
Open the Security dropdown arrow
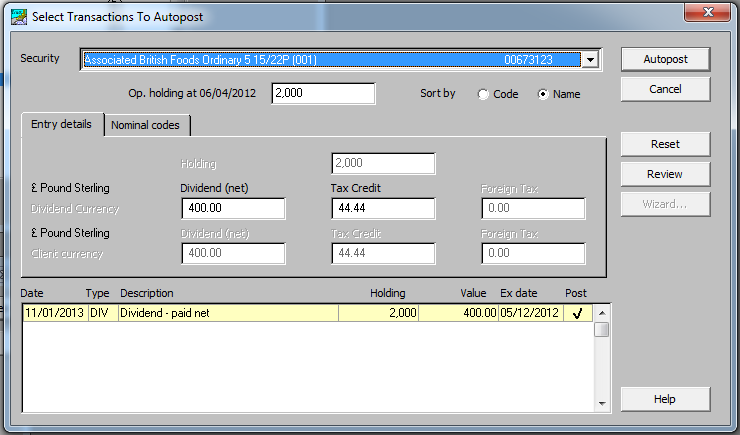pyautogui.click(x=590, y=60)
